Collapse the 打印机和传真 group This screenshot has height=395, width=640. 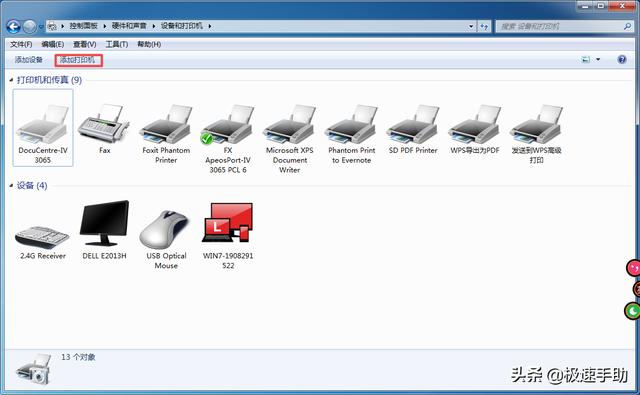pyautogui.click(x=11, y=80)
